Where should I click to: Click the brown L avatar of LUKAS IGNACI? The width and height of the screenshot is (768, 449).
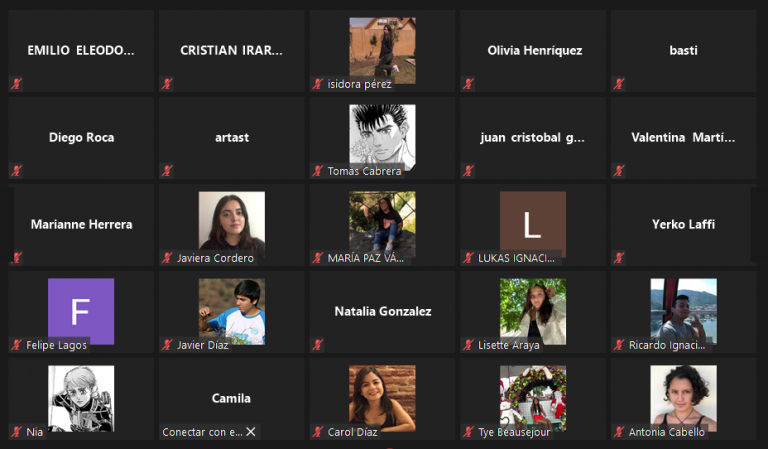tap(533, 224)
